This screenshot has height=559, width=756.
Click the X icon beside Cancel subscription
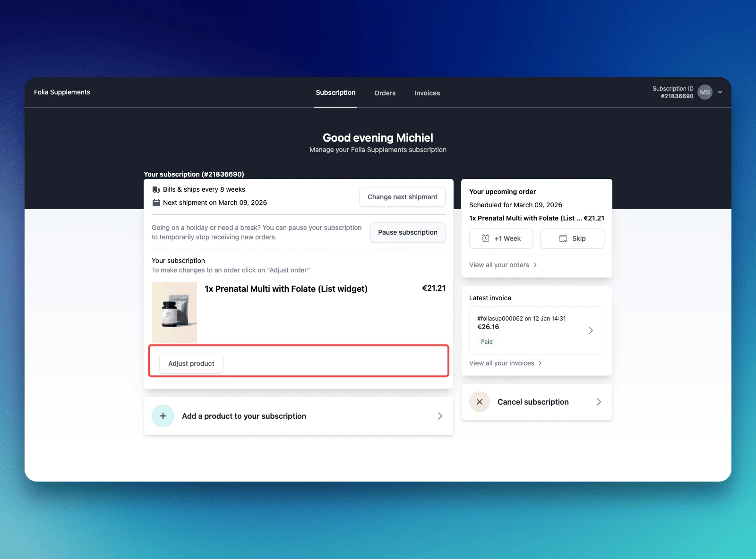(479, 402)
